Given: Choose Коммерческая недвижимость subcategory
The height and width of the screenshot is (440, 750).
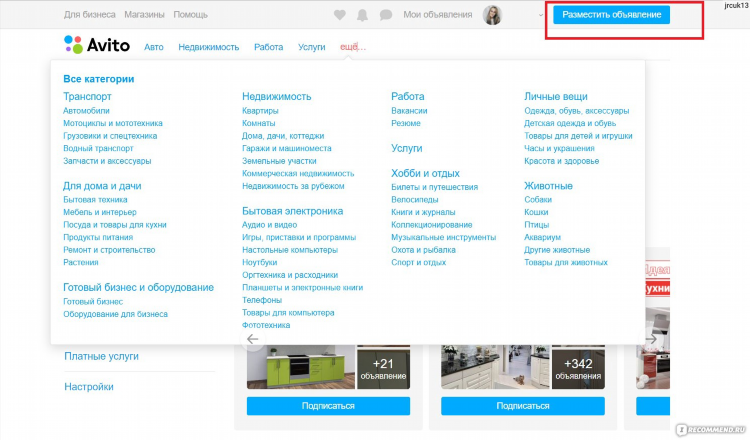Looking at the screenshot, I should tap(298, 173).
